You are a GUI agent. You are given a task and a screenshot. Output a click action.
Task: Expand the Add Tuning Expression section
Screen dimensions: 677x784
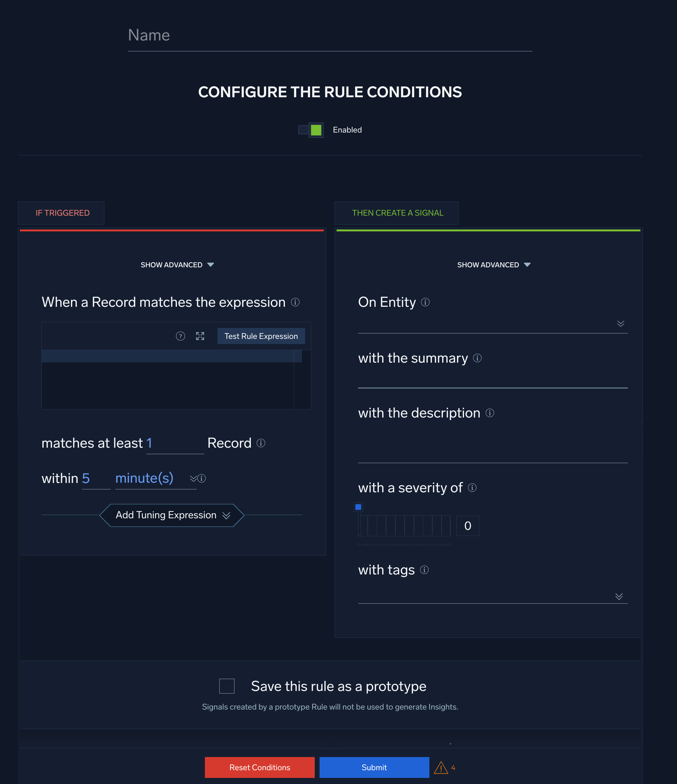point(172,515)
